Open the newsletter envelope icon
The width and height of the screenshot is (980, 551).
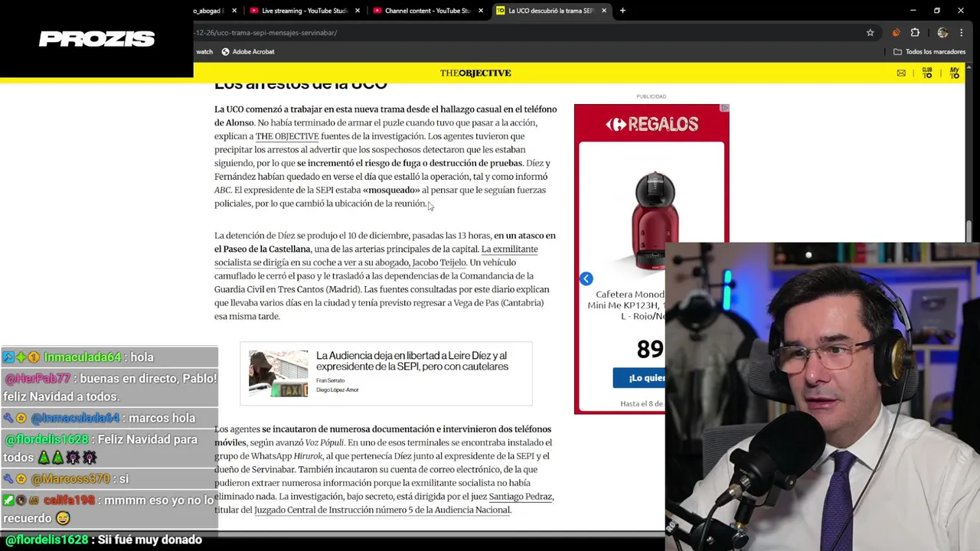click(x=901, y=73)
